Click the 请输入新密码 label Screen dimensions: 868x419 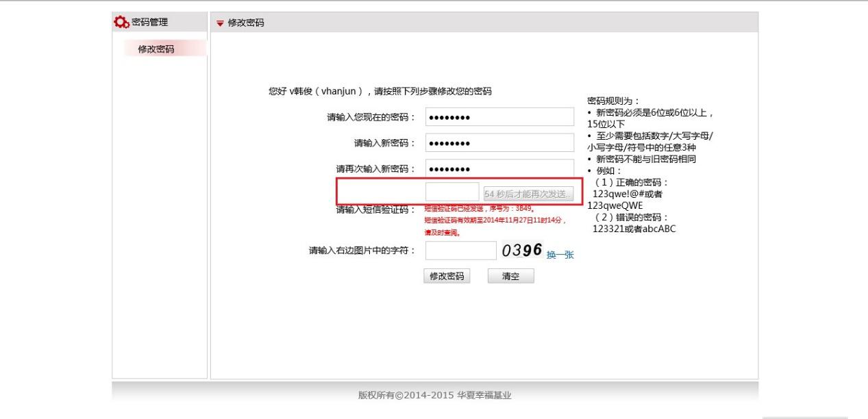(384, 143)
